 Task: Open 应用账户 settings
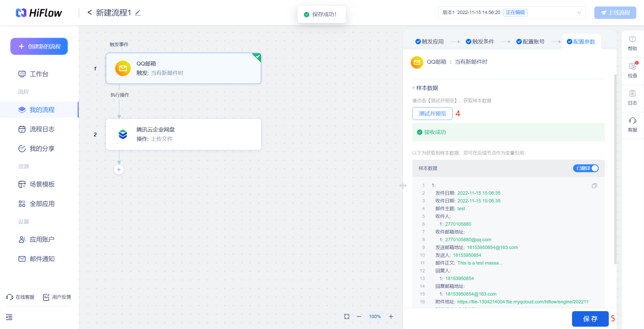(x=39, y=240)
